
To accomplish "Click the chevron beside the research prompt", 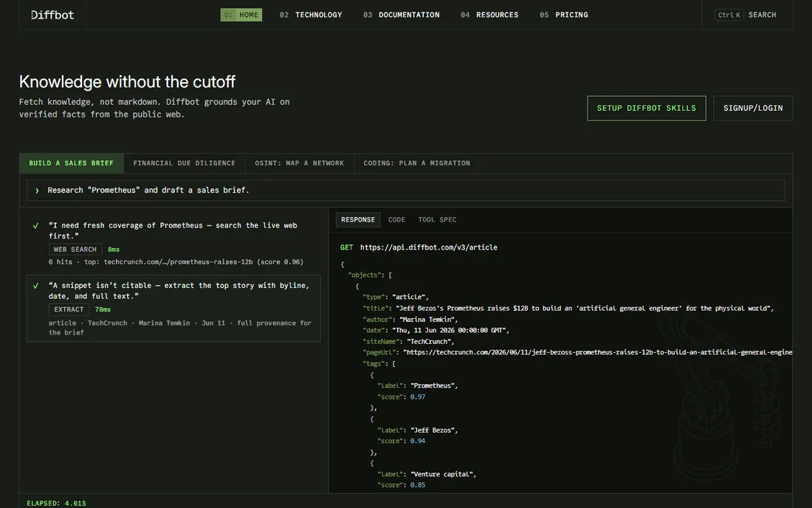I will point(37,190).
